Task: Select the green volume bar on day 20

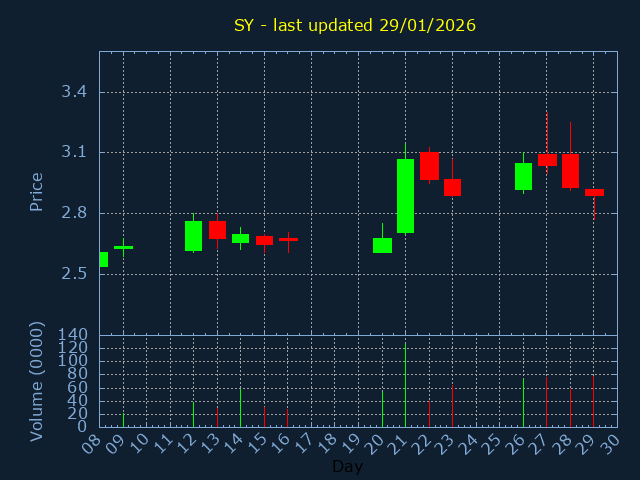Action: click(x=382, y=409)
